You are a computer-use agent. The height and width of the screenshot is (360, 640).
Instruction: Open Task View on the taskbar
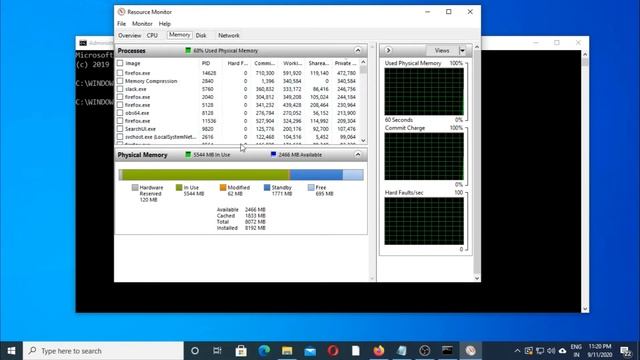click(x=217, y=351)
